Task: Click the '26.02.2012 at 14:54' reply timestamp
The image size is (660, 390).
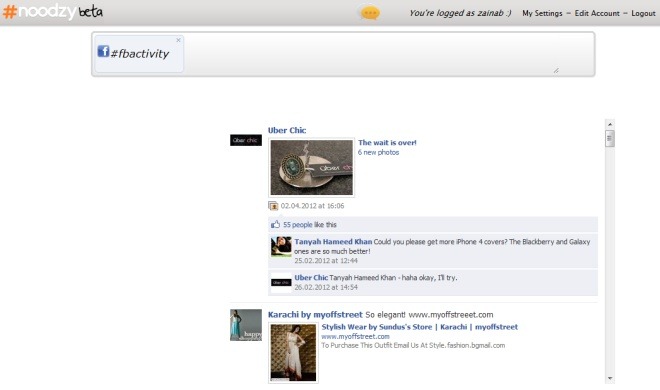Action: click(326, 287)
